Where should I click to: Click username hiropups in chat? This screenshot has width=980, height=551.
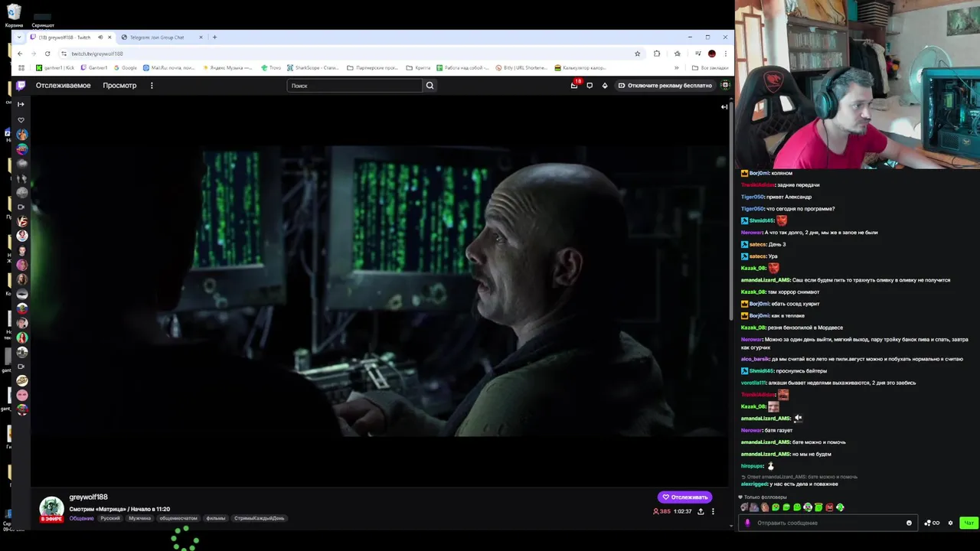point(753,466)
